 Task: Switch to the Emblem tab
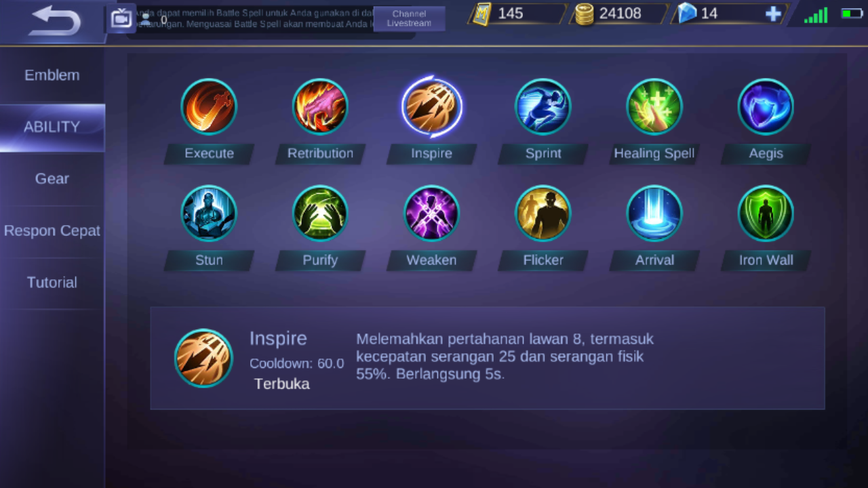click(52, 75)
